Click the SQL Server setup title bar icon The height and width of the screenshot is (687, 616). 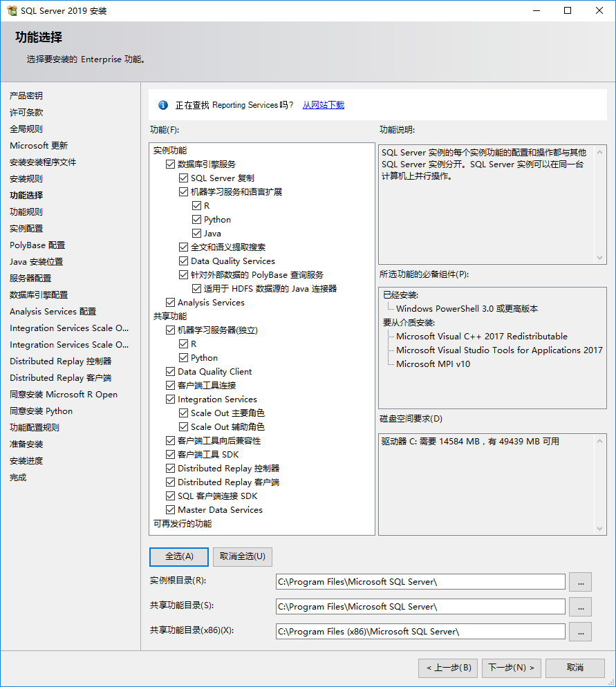pyautogui.click(x=12, y=10)
